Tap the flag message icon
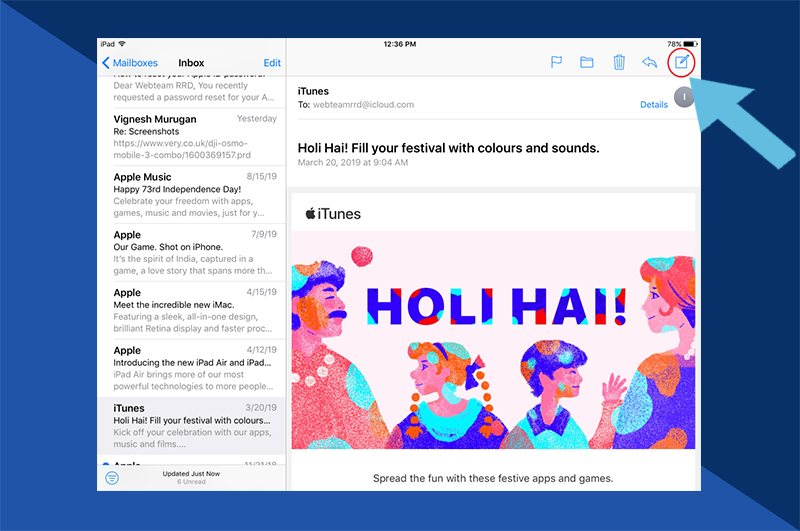Screen dimensions: 800x531 (556, 62)
